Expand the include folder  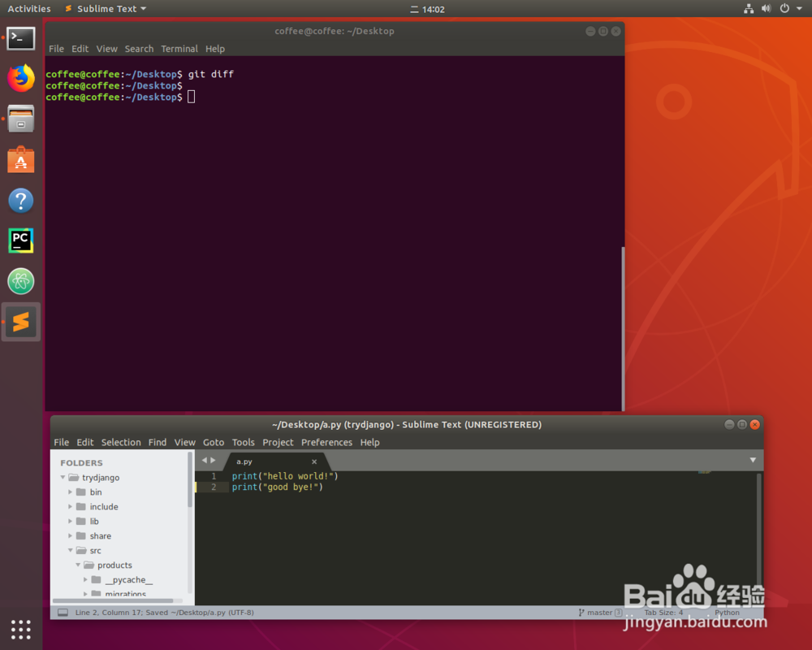click(70, 506)
